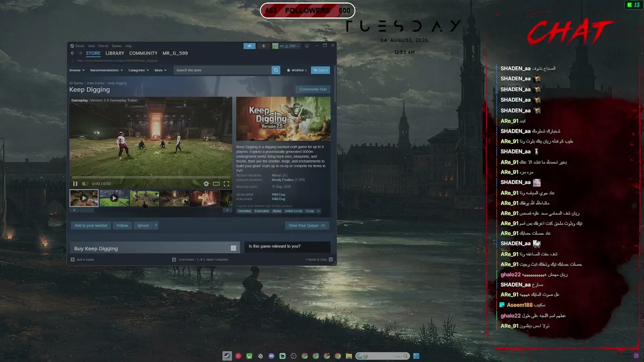The width and height of the screenshot is (644, 362).
Task: Open the All Games breadcrumb link
Action: coord(76,83)
